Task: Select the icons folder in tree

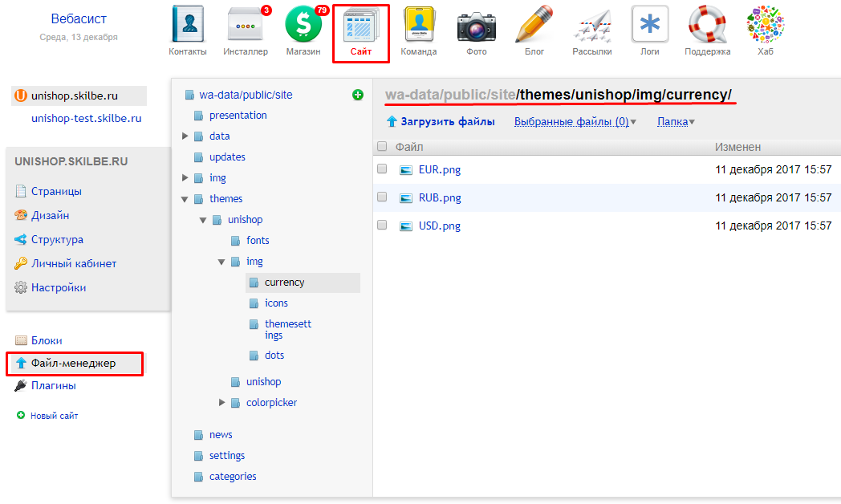Action: coord(276,303)
